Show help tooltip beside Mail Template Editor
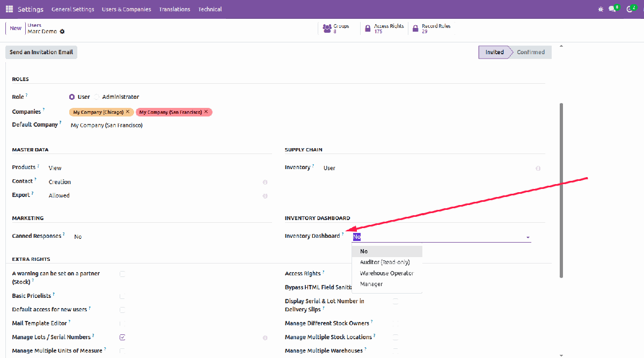The image size is (644, 358). (x=70, y=322)
